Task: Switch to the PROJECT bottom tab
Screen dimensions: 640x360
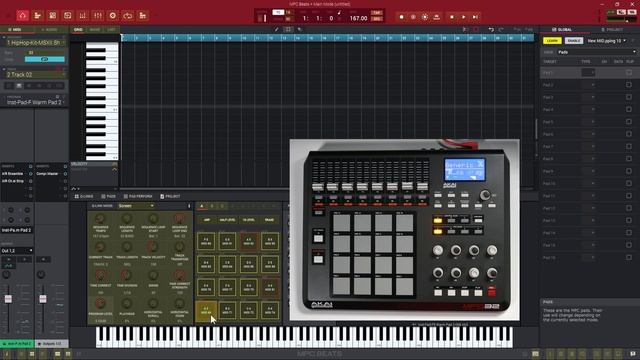Action: point(170,196)
